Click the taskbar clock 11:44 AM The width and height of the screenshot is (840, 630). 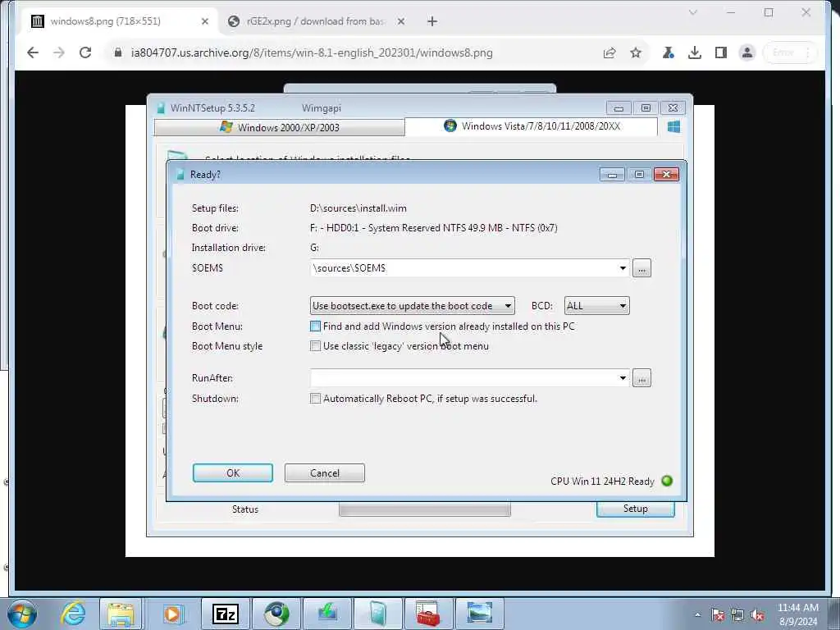(x=797, y=608)
